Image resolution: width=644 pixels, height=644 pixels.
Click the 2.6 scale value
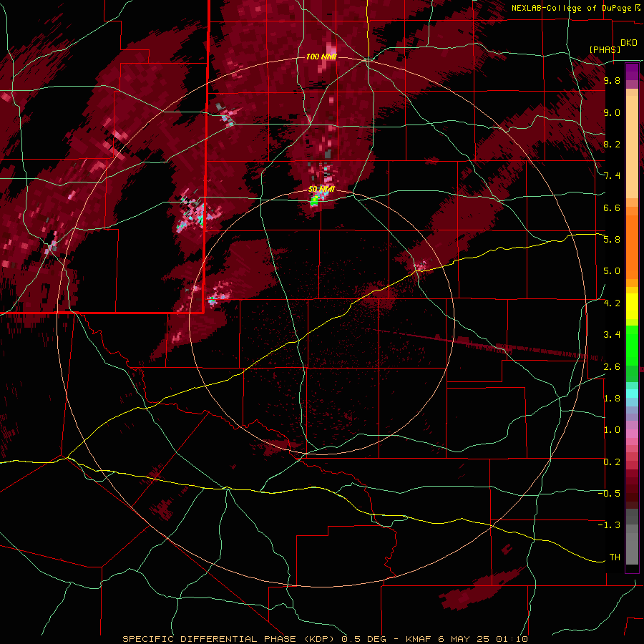pos(612,367)
